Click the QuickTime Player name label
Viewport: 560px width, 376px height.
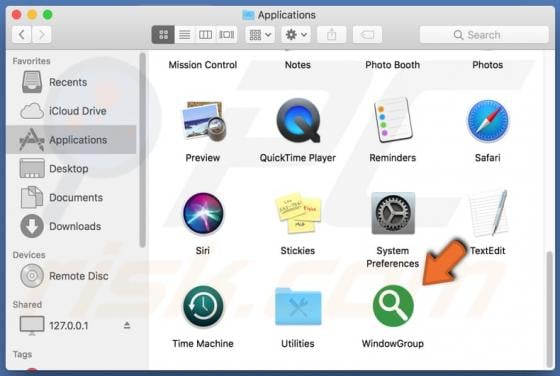click(x=298, y=158)
